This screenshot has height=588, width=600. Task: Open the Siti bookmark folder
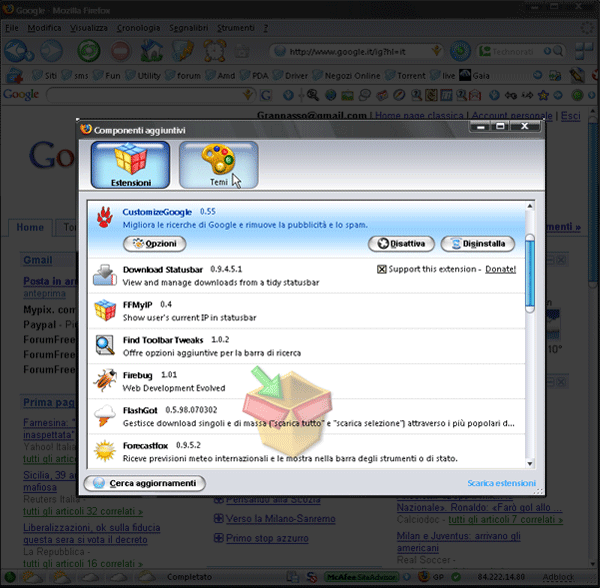pyautogui.click(x=45, y=75)
